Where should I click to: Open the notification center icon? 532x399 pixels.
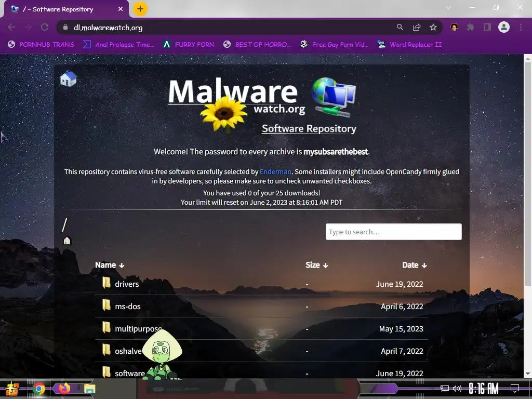(x=515, y=389)
